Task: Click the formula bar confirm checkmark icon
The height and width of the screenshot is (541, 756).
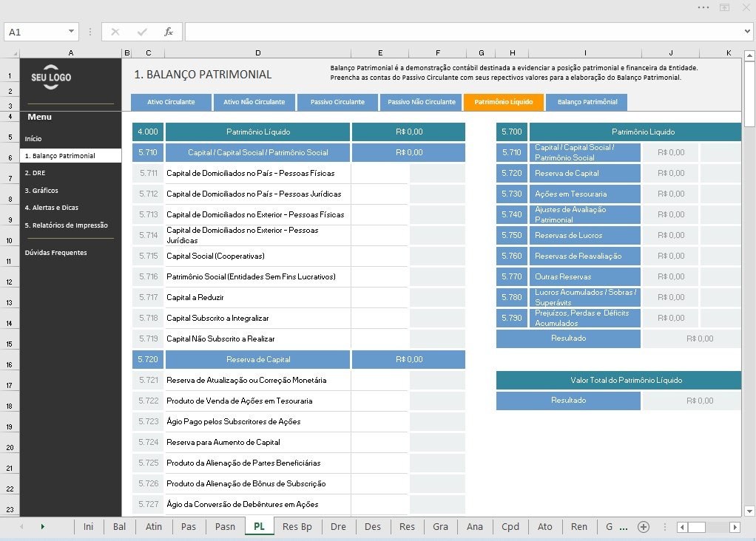Action: (142, 32)
